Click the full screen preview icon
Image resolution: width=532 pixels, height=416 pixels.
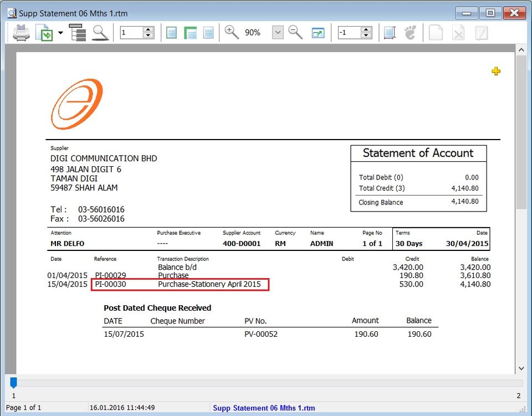coord(317,32)
